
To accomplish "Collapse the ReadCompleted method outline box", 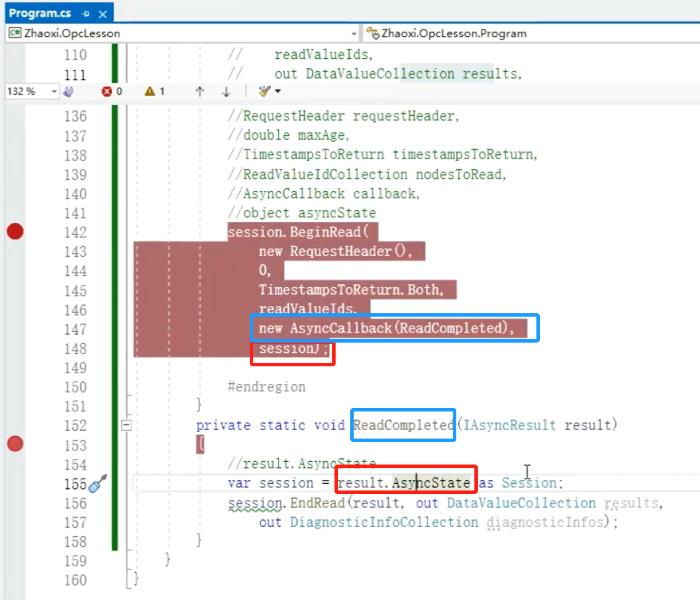I will (127, 425).
